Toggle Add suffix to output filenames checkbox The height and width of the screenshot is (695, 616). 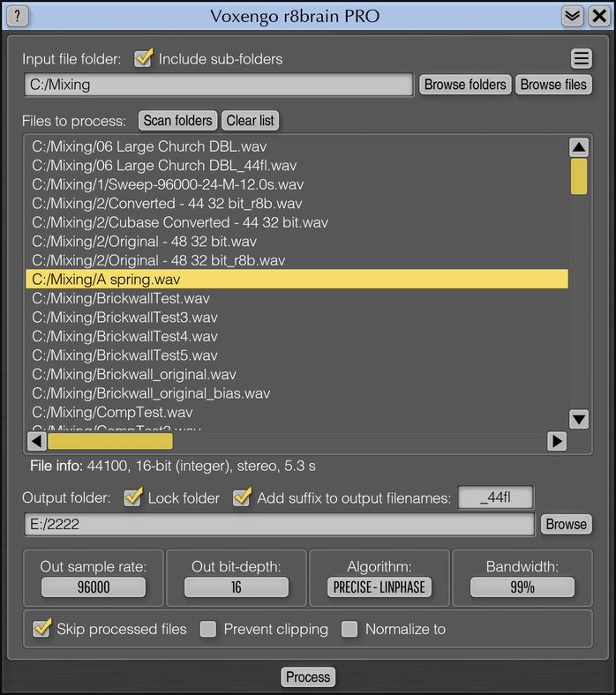(242, 497)
